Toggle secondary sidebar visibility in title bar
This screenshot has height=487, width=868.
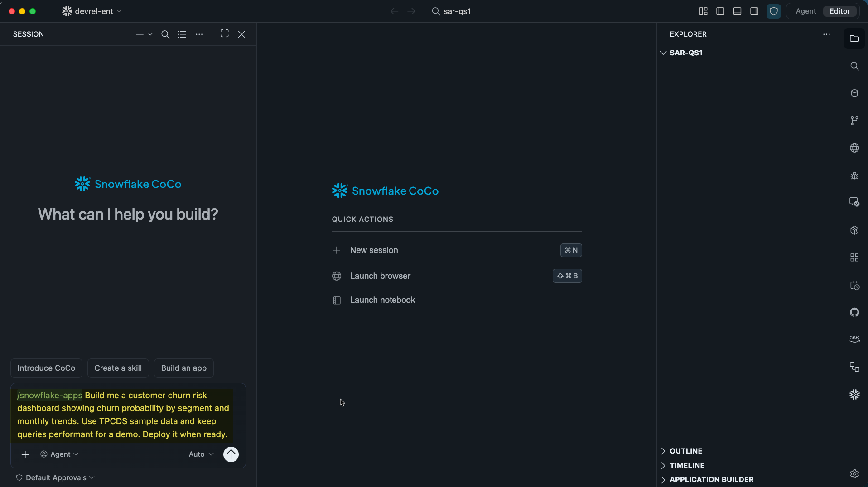click(x=754, y=11)
